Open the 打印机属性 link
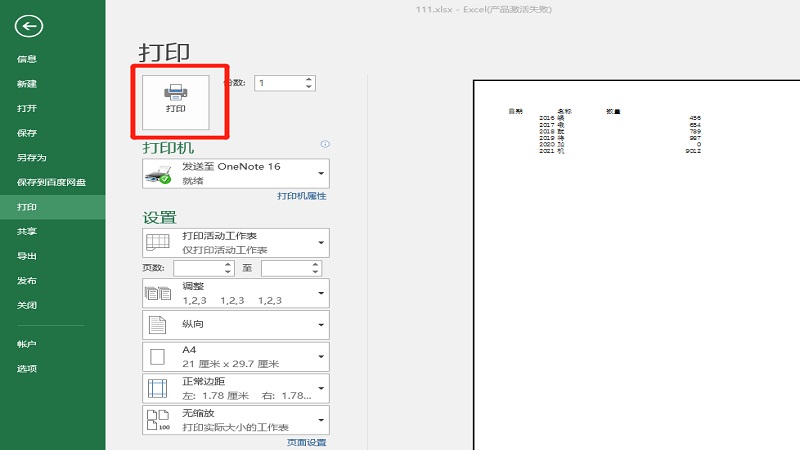The image size is (800, 450). pos(302,197)
